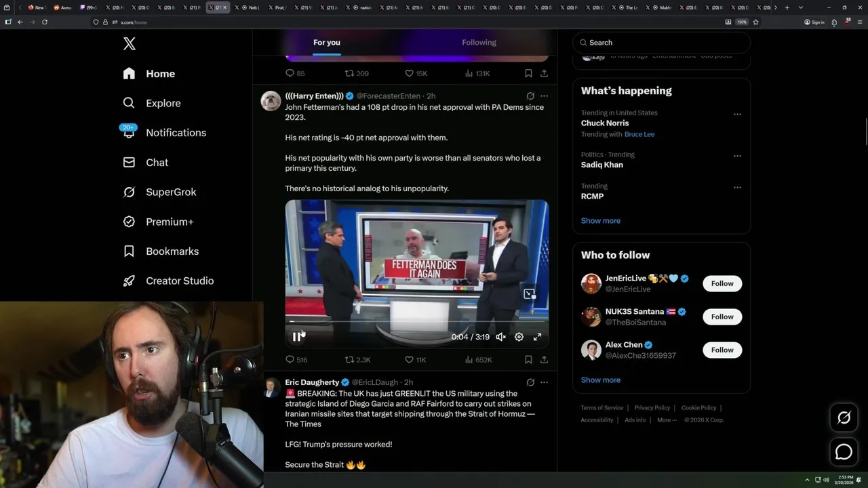The height and width of the screenshot is (488, 868).
Task: Reply to the top post with 85 comments
Action: [x=295, y=73]
